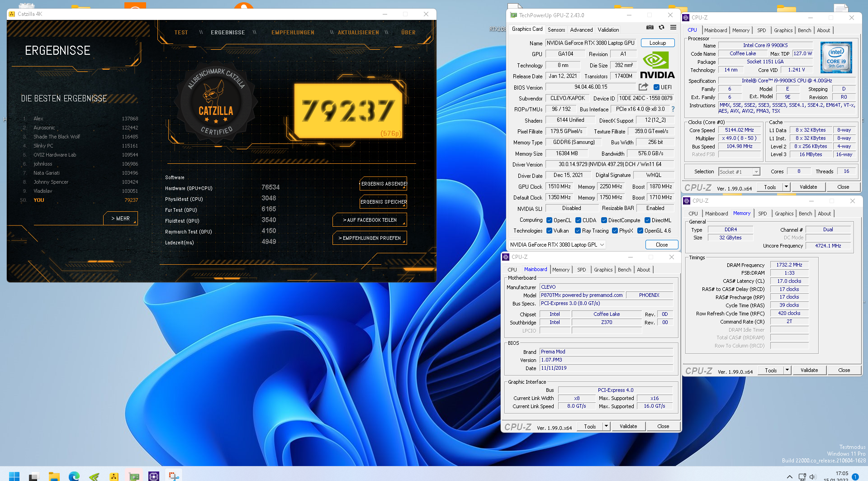This screenshot has width=868, height=481.
Task: Switch to the Sensors tab in GPU-Z
Action: click(556, 30)
